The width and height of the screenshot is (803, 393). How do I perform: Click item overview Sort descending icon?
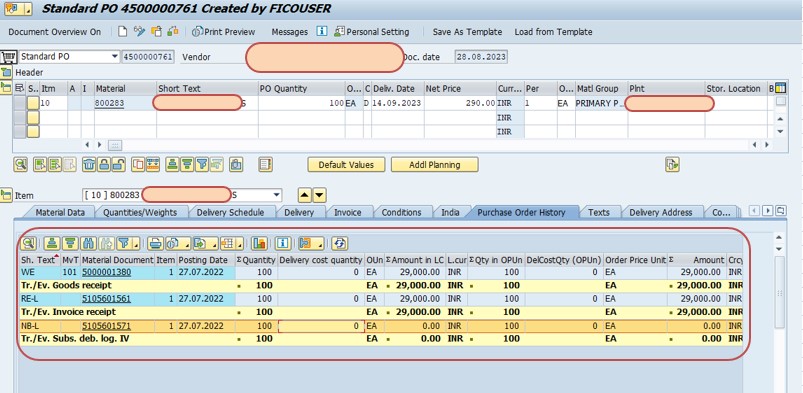(x=187, y=164)
